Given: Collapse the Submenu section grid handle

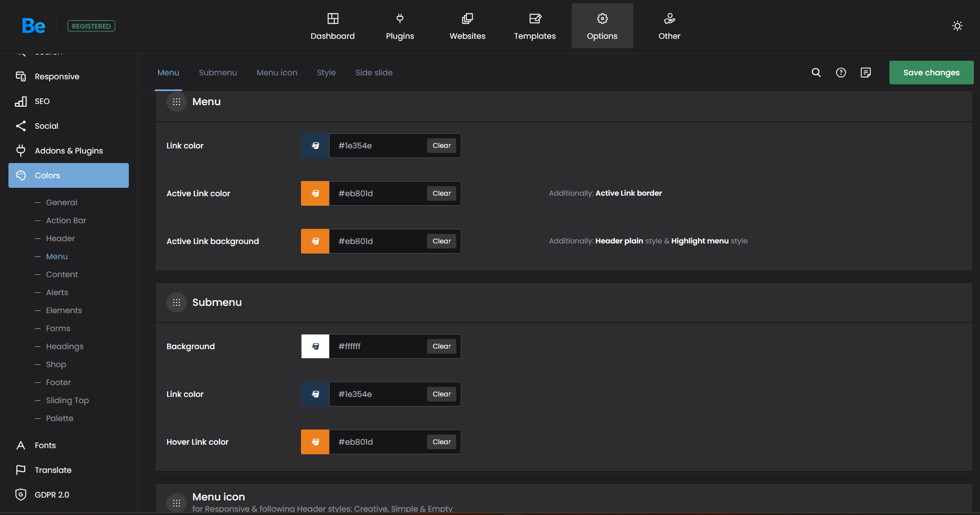Looking at the screenshot, I should coord(177,302).
